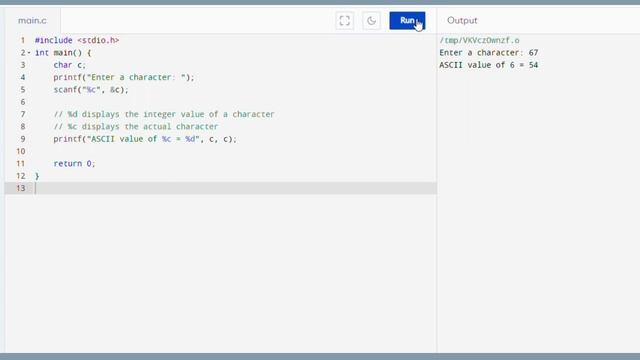The height and width of the screenshot is (360, 640).
Task: Click the closing brace on line 12
Action: pos(37,176)
